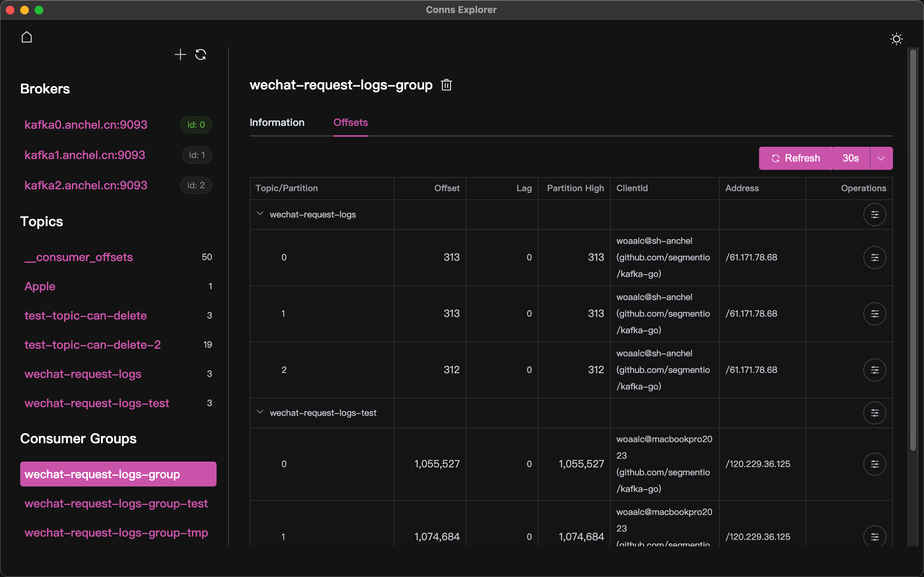Open refresh interval dropdown arrow

[x=881, y=158]
